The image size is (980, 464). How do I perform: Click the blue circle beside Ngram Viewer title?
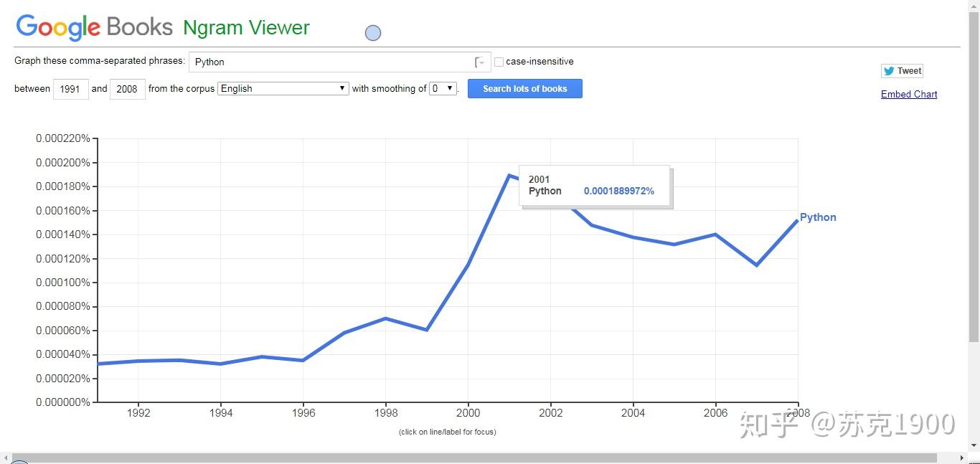tap(373, 33)
